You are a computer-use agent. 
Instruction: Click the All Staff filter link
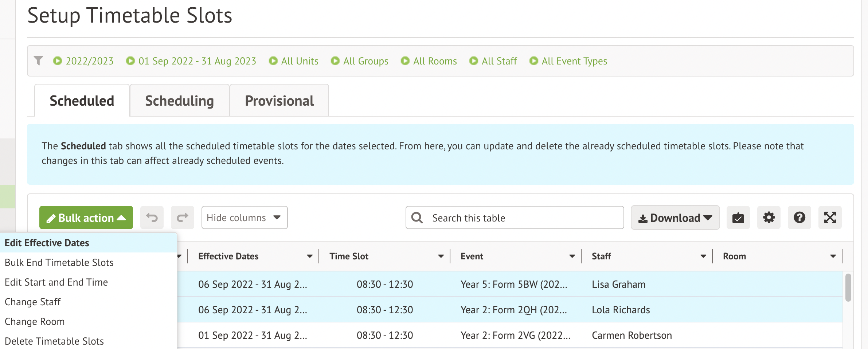pos(499,61)
